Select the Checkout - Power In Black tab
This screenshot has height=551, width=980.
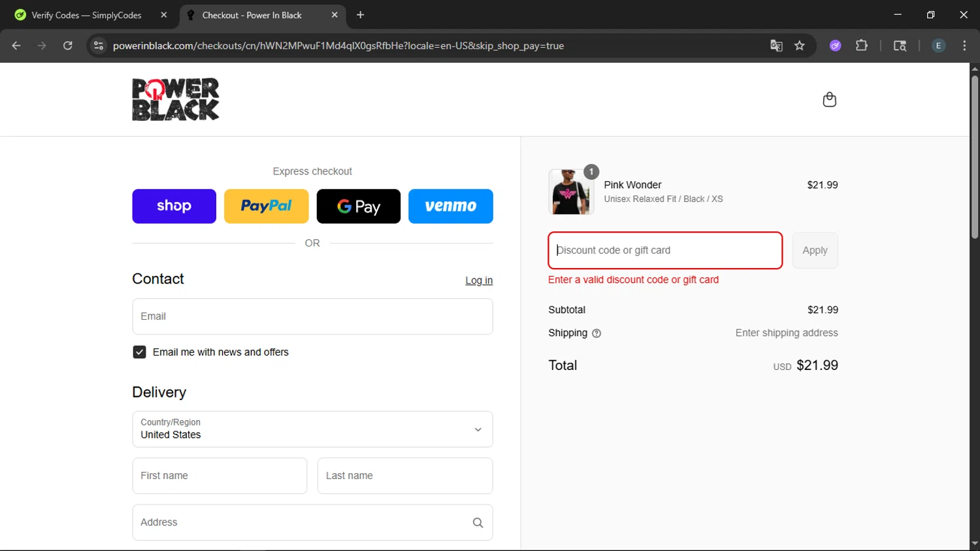pyautogui.click(x=262, y=15)
